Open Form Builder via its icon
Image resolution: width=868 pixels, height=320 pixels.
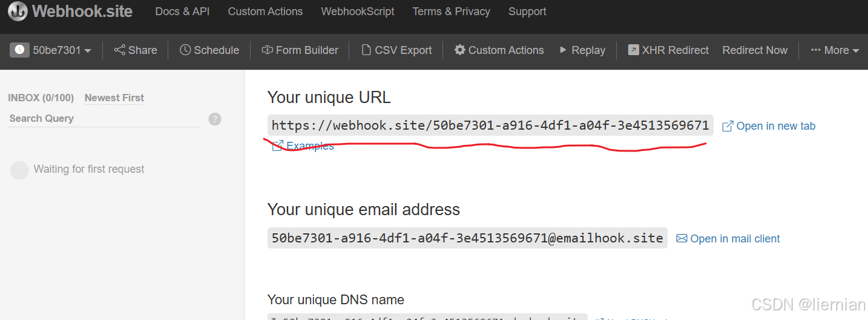click(x=267, y=50)
